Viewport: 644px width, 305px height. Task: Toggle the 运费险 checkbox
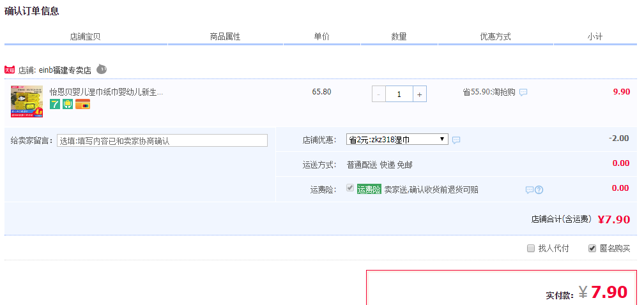pos(350,188)
